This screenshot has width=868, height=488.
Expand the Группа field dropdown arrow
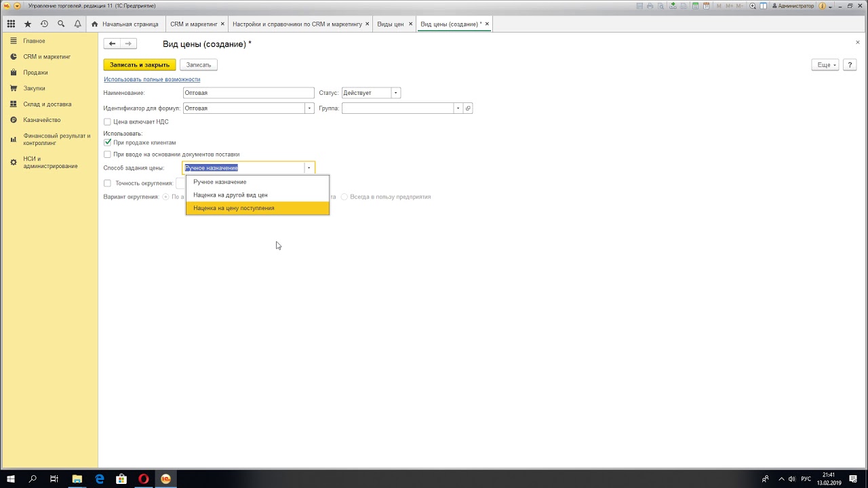click(x=458, y=108)
